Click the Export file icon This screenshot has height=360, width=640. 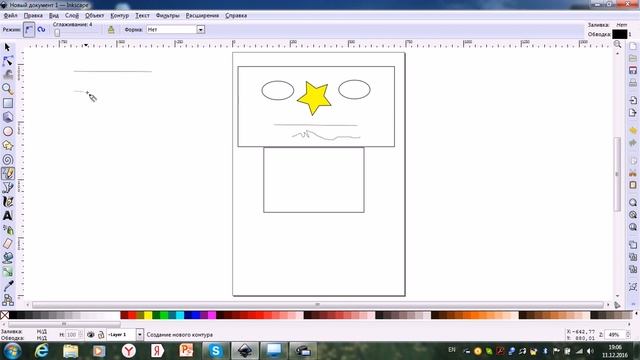click(x=633, y=113)
